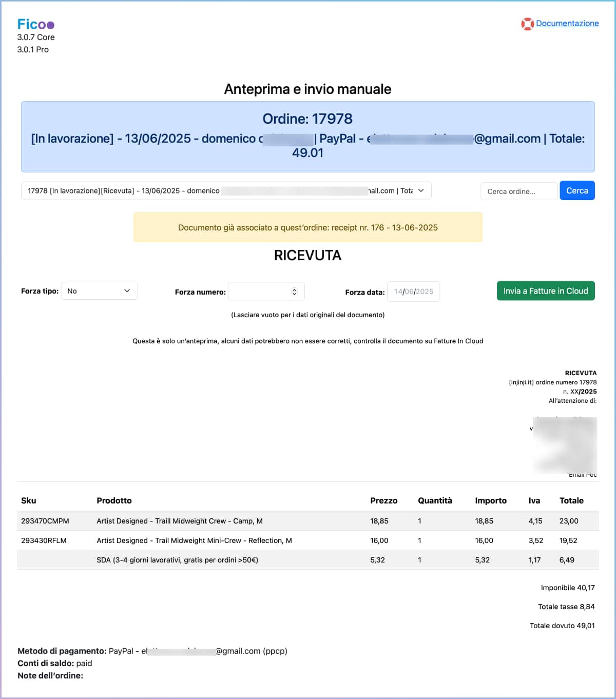Click the Totale dovuto 49,01 line
The height and width of the screenshot is (699, 616).
coord(562,626)
